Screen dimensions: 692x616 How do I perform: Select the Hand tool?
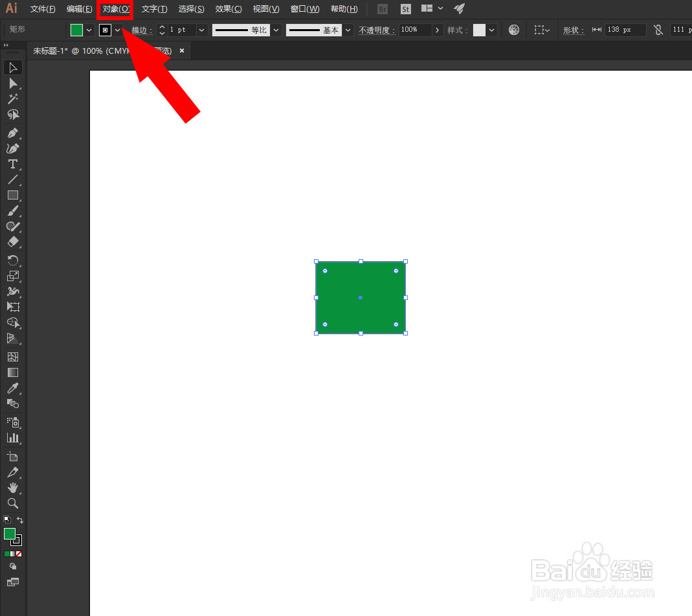coord(13,488)
